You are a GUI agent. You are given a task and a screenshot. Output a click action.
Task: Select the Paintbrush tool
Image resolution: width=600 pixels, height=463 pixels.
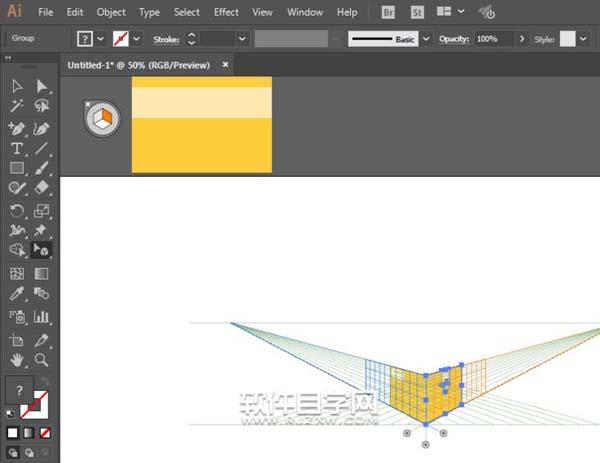[x=41, y=168]
